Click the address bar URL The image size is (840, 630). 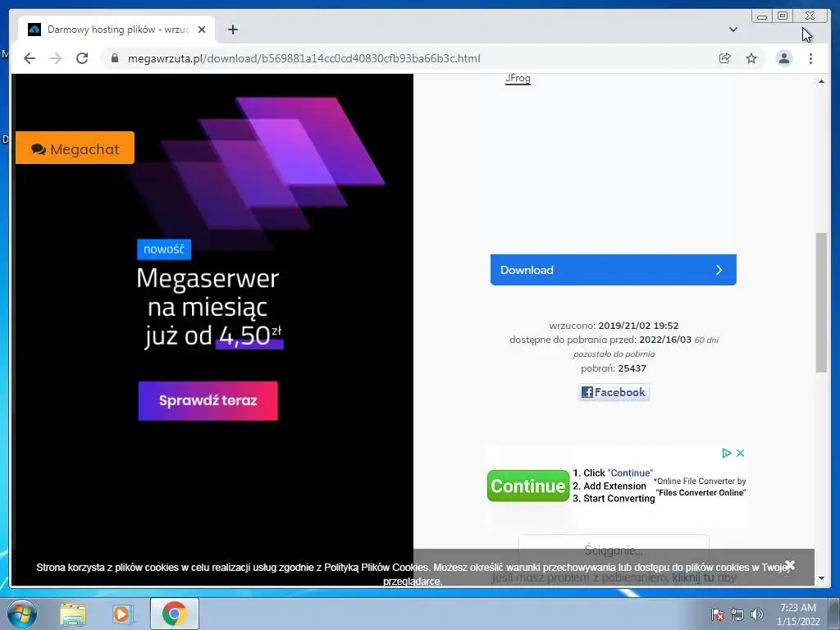pos(304,58)
